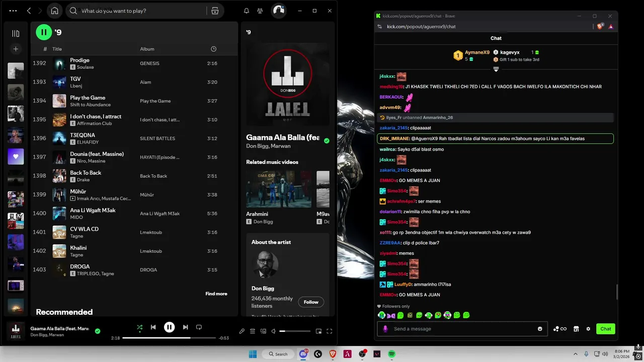
Task: Open Spotify friend activity icon
Action: coord(260,11)
